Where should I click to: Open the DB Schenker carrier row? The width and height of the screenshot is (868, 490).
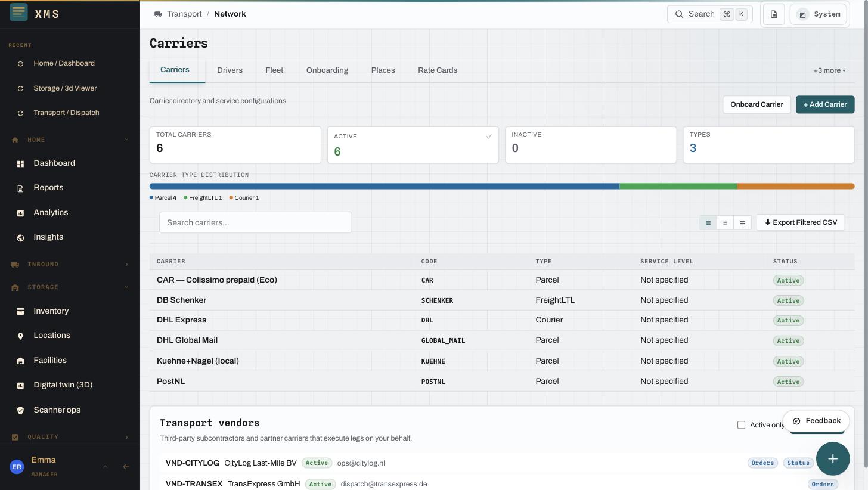tap(501, 300)
